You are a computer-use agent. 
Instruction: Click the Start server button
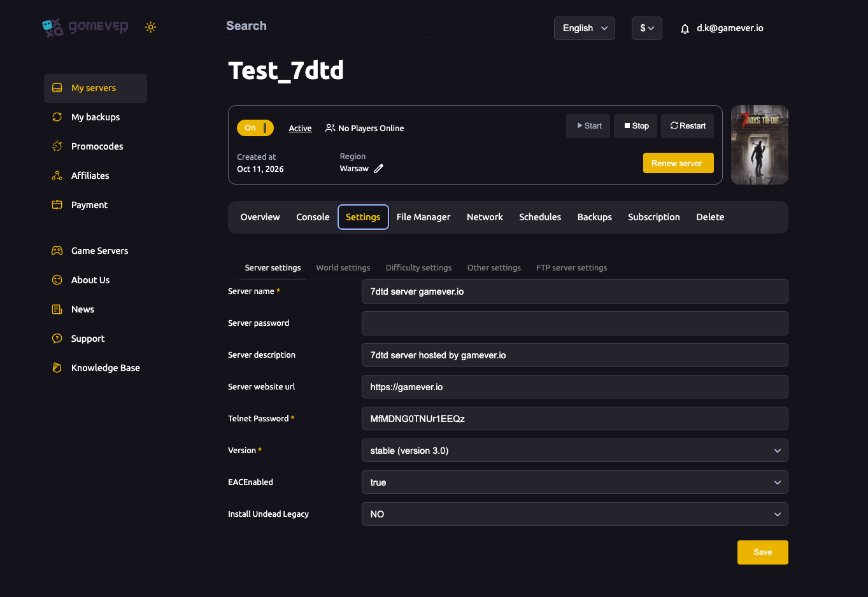(x=588, y=126)
